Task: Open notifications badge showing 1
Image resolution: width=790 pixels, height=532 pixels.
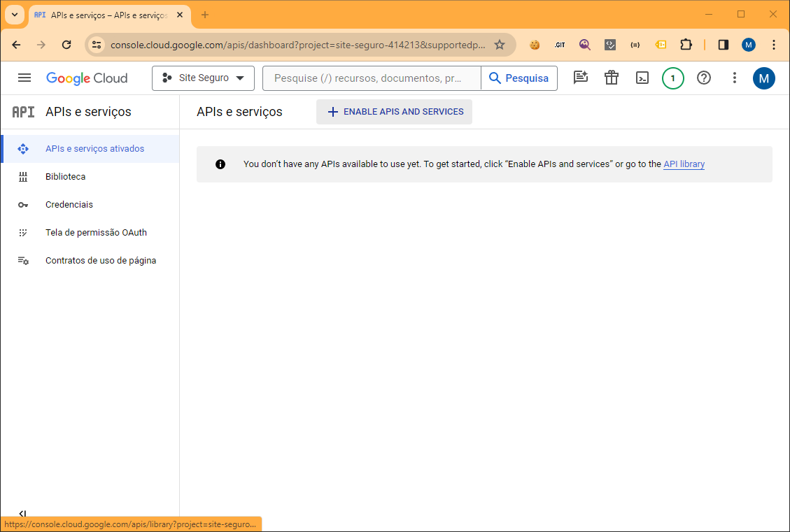Action: [672, 78]
